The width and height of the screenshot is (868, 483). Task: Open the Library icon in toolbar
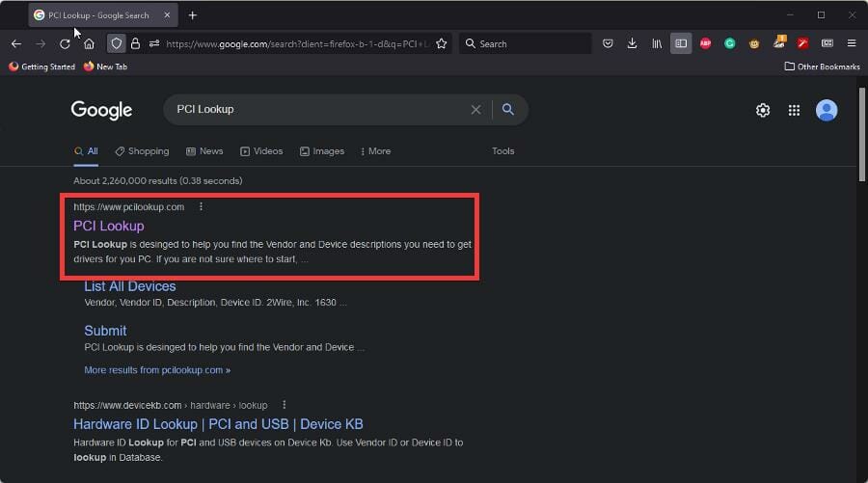[x=657, y=43]
